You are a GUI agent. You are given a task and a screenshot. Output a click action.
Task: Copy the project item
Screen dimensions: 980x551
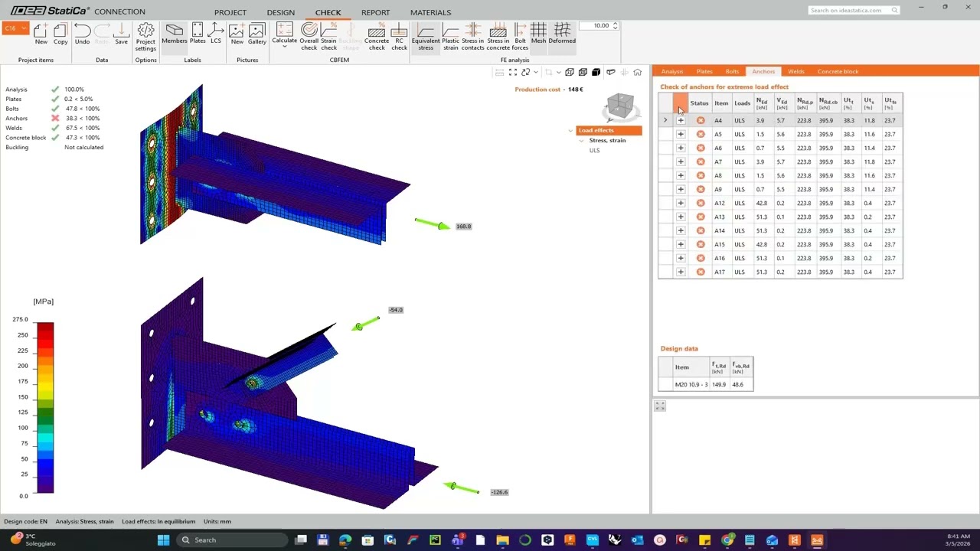[60, 34]
